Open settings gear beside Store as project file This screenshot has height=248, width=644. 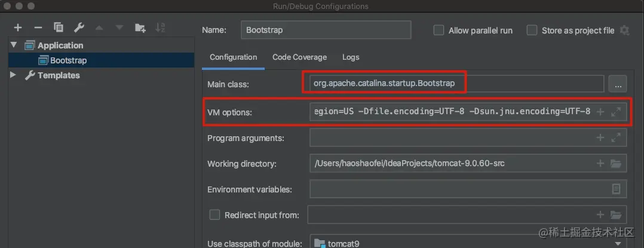625,30
